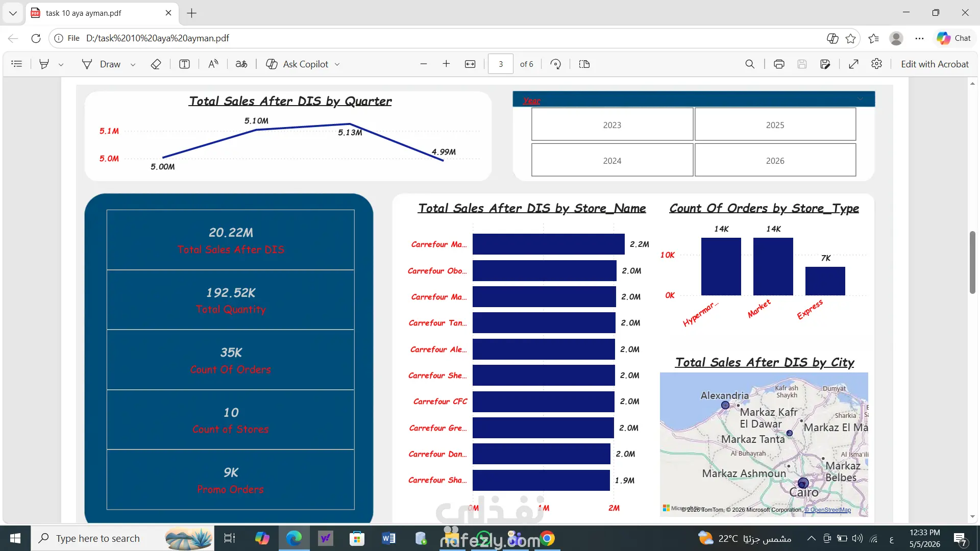980x551 pixels.
Task: Switch to the task 10 aya ayman.pdf tab
Action: pyautogui.click(x=101, y=13)
